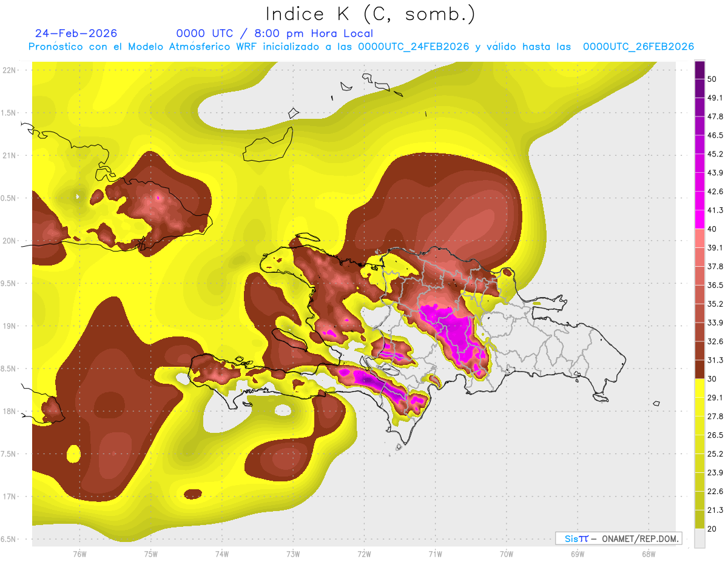Click the 'Indice K (C, somb.)' title
Screen dimensions: 728x562
click(x=370, y=15)
